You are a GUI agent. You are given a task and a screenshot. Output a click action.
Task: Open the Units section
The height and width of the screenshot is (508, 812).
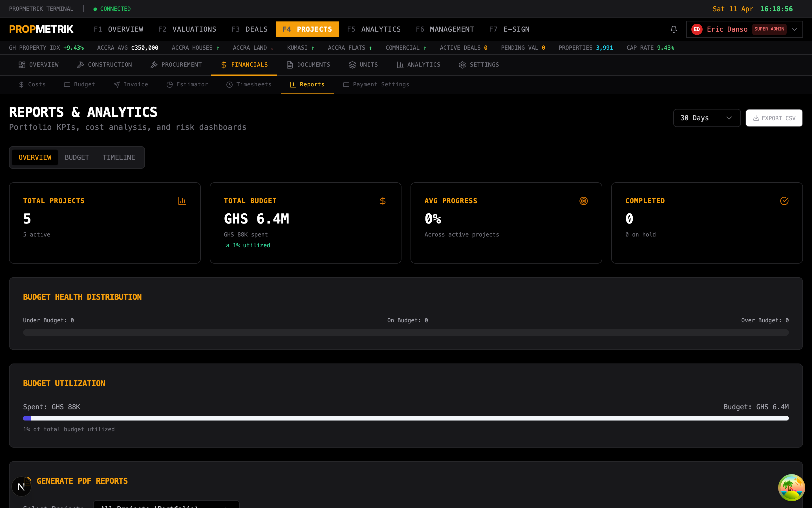(x=363, y=65)
